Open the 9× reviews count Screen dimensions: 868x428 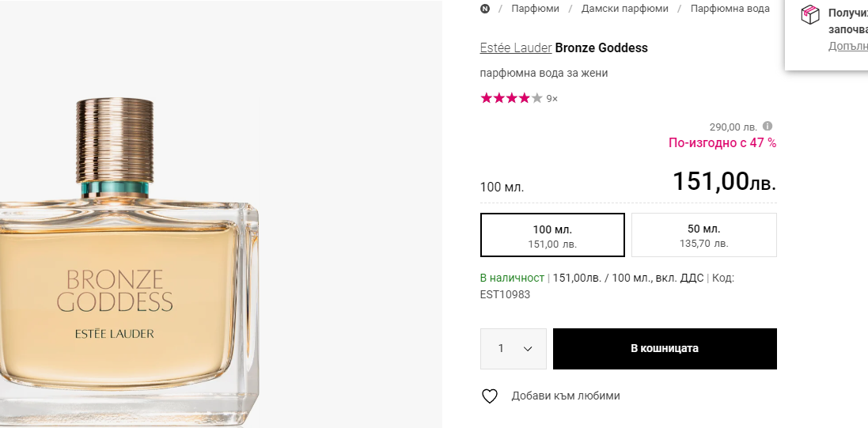[552, 99]
